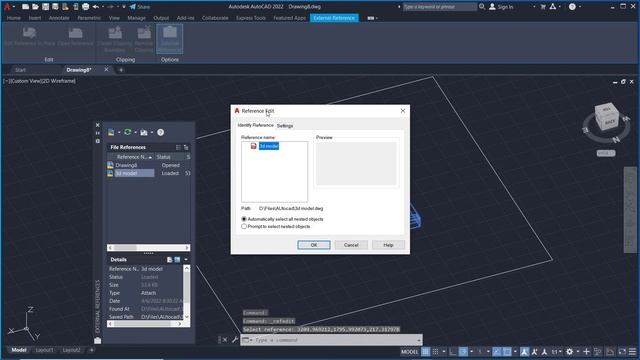Screen dimensions: 640x360
Task: Click the Share button in title bar
Action: 140,7
